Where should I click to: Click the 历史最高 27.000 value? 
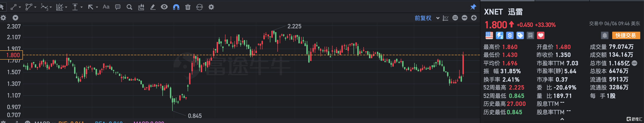coord(516,104)
